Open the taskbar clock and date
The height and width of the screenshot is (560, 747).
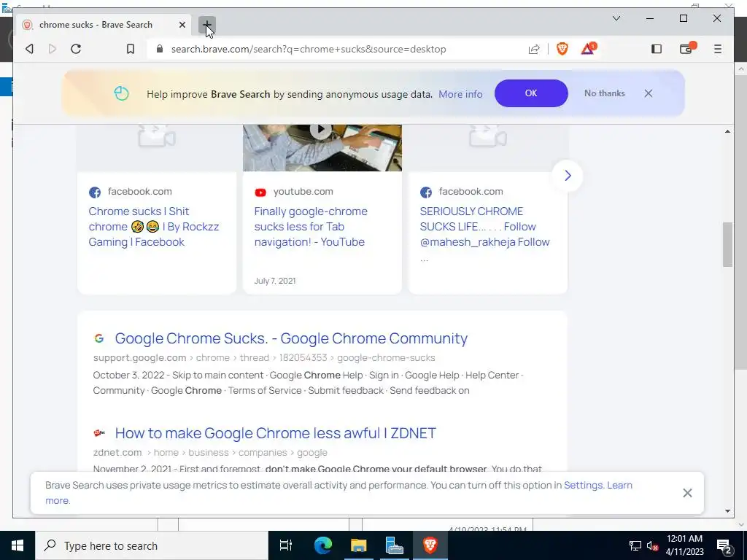[x=684, y=545]
